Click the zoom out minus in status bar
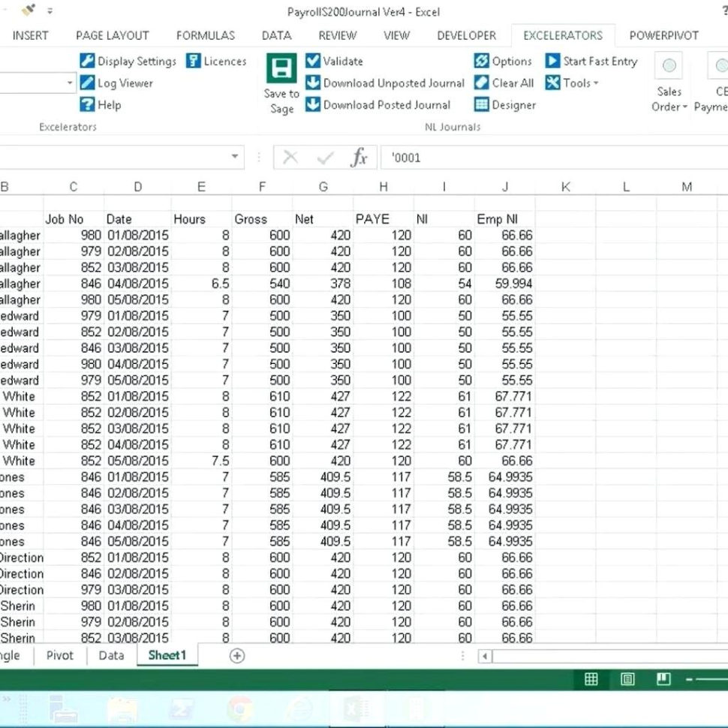The width and height of the screenshot is (728, 728). point(690,680)
